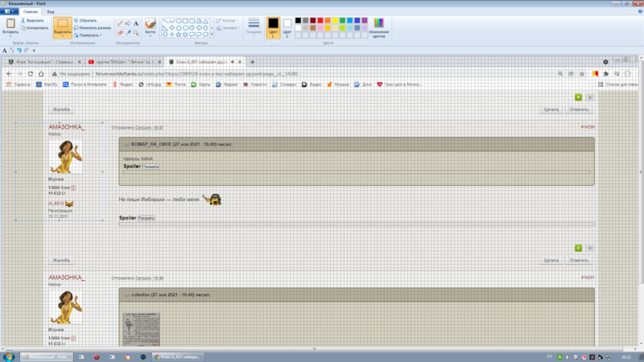Click the Paint help question mark icon
Image resolution: width=644 pixels, height=362 pixels.
[640, 11]
